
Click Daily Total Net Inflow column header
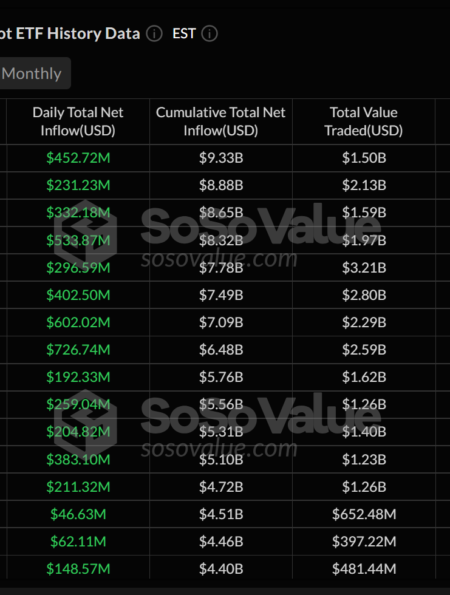pos(78,121)
